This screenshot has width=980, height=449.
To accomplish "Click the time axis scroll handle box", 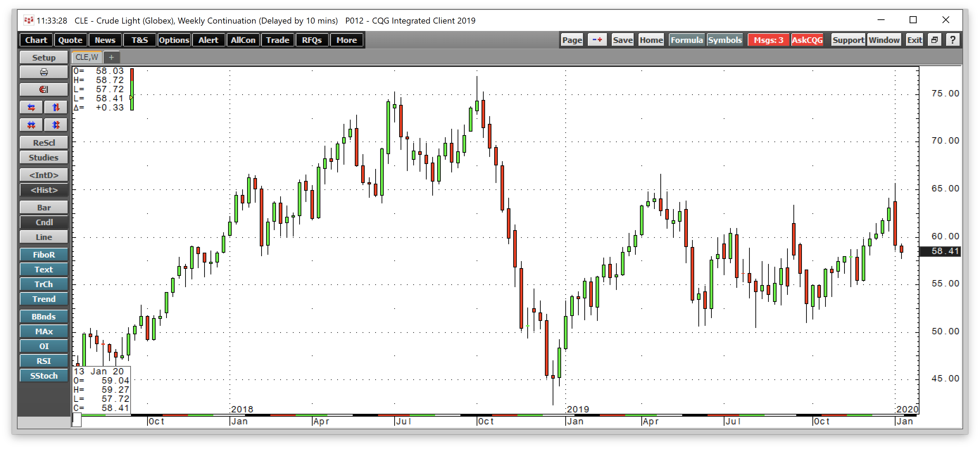I will pyautogui.click(x=77, y=420).
